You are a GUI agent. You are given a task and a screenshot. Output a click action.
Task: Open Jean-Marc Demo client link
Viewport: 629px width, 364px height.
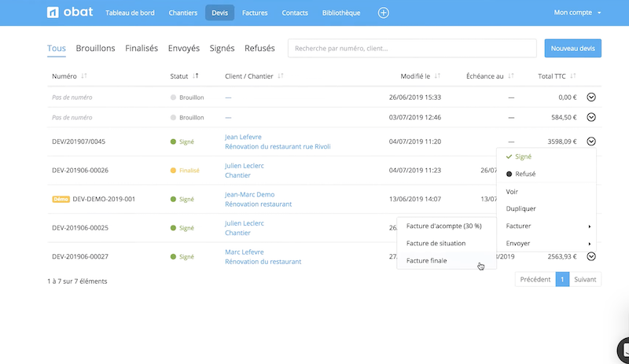(x=249, y=194)
